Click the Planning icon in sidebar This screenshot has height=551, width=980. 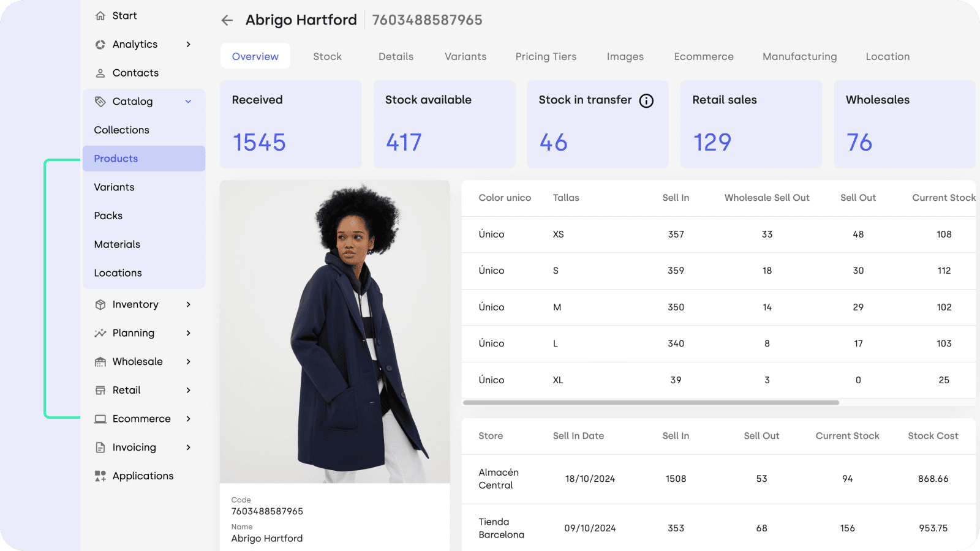tap(100, 333)
